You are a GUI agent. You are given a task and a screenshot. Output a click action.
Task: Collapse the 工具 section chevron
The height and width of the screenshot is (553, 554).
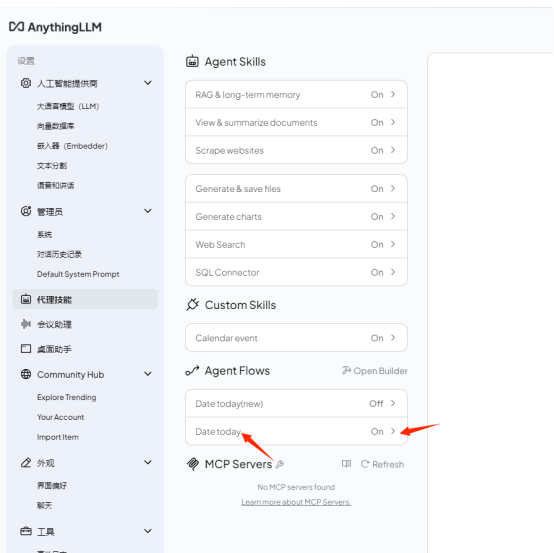[148, 531]
